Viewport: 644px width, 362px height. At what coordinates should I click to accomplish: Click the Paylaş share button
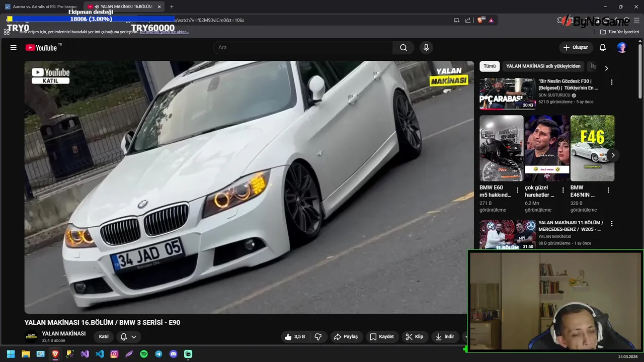346,337
